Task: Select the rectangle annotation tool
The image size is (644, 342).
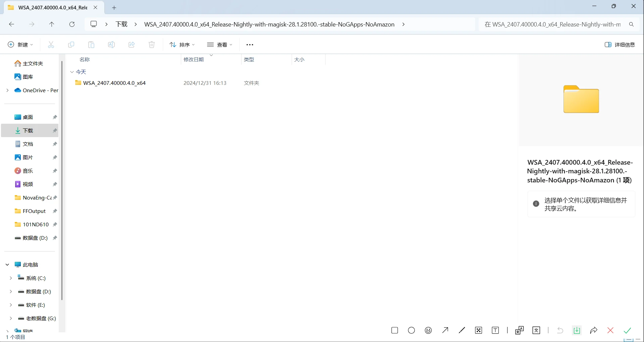Action: 395,330
